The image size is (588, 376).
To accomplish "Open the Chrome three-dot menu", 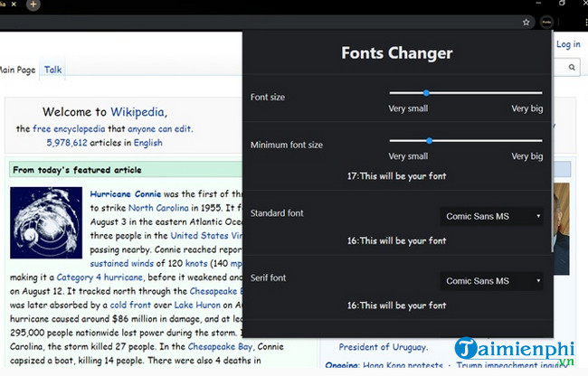I will (586, 23).
